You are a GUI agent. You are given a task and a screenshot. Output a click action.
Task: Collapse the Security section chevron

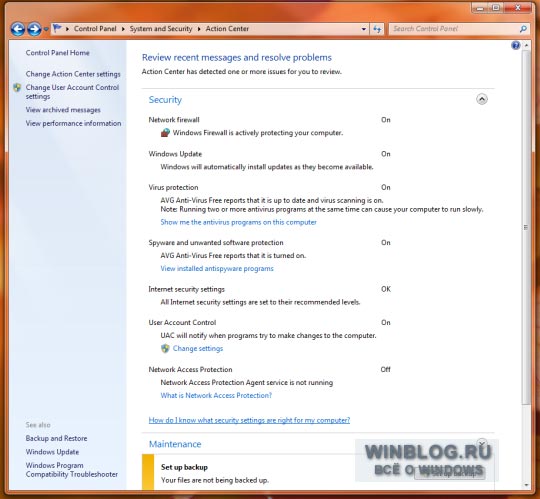(x=482, y=100)
